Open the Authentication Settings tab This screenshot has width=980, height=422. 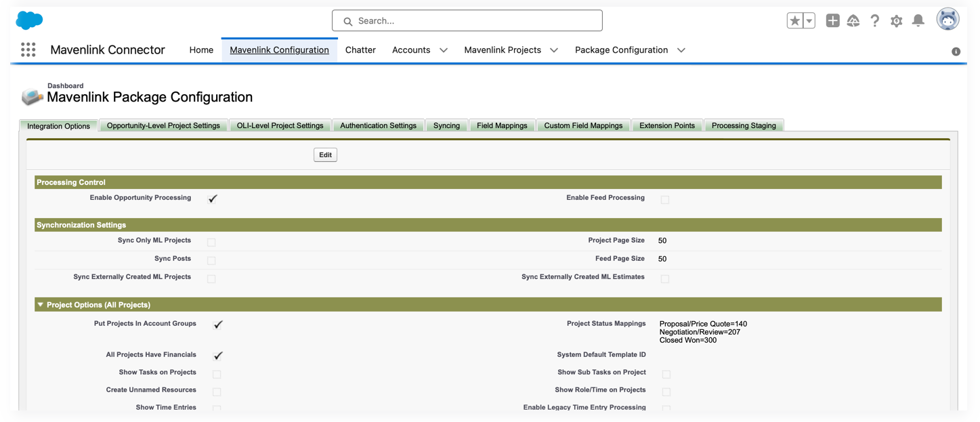(378, 125)
